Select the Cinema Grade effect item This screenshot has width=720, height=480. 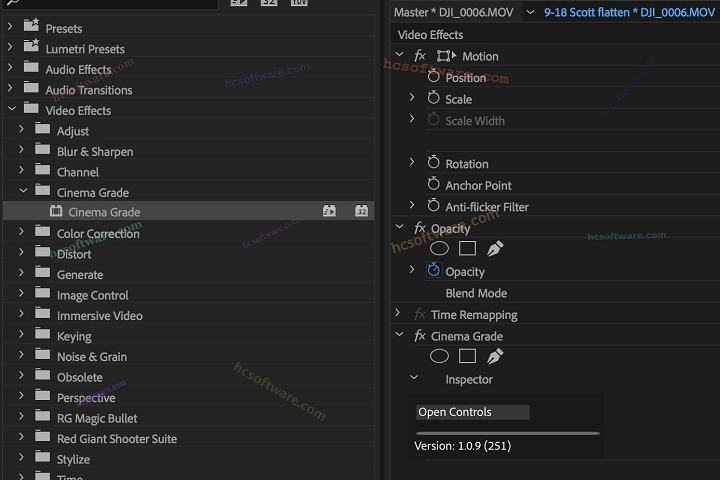click(104, 212)
